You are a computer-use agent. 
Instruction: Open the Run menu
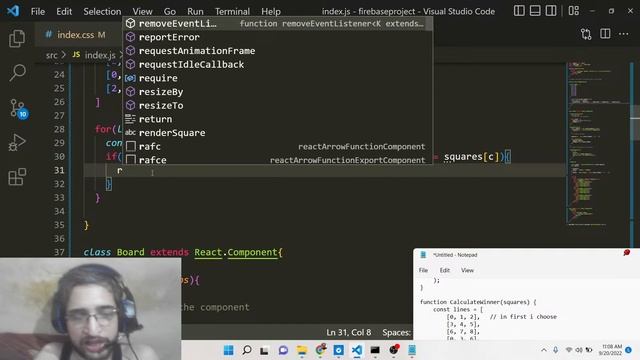195,11
